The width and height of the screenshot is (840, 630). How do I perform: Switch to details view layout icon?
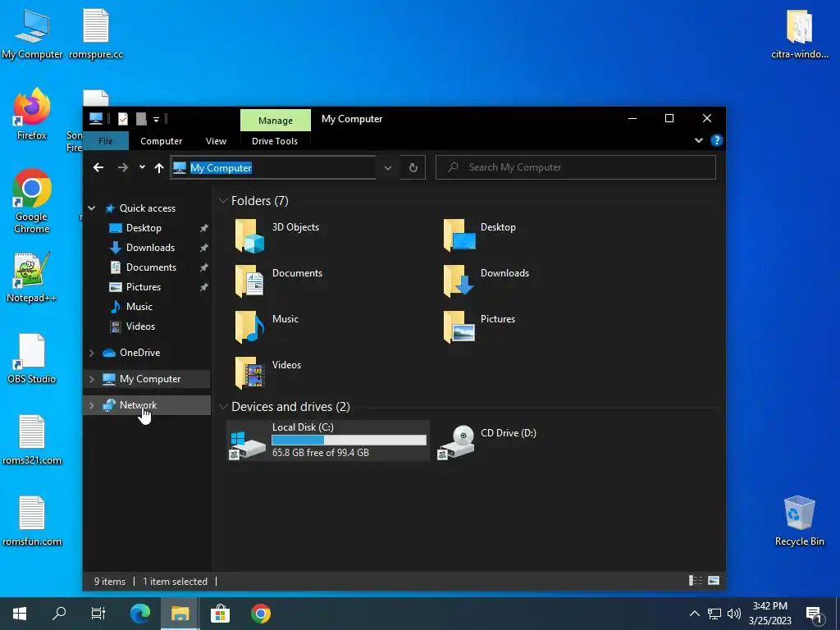[696, 581]
